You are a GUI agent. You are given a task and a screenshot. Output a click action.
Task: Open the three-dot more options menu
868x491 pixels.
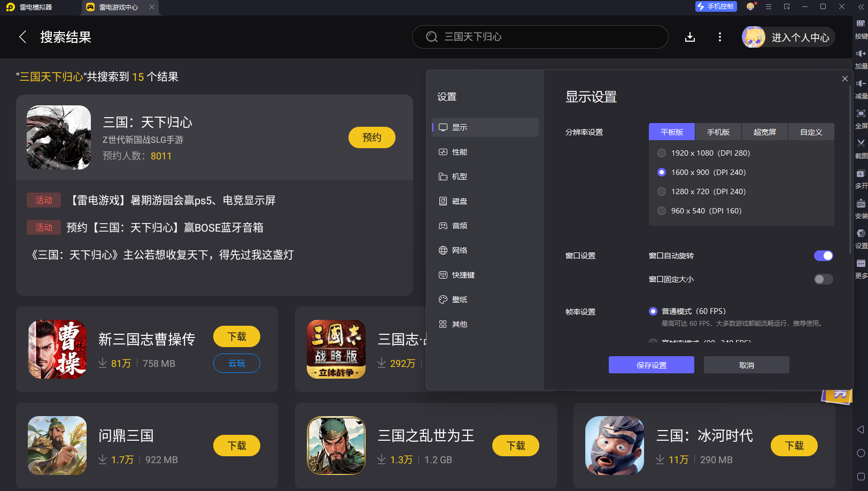(x=720, y=37)
